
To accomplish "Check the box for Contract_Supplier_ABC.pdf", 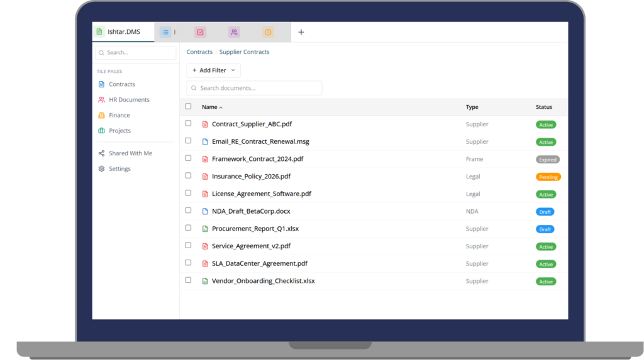I will point(188,124).
